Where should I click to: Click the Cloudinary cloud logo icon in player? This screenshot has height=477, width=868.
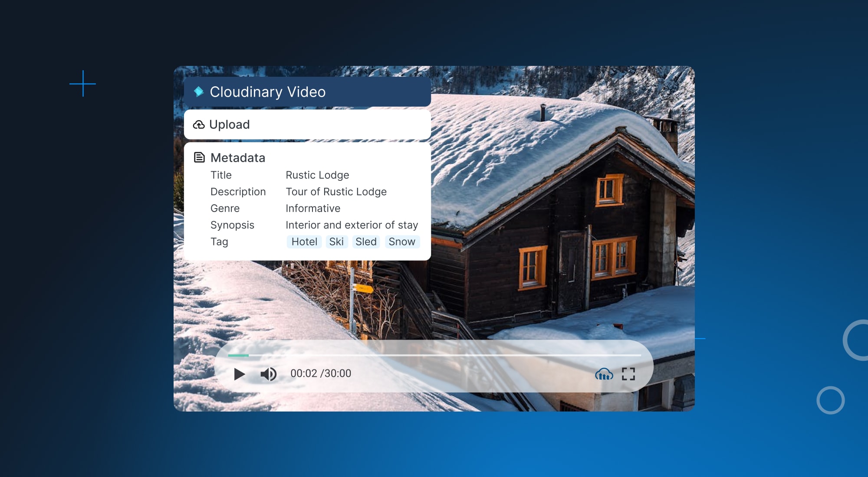click(604, 374)
